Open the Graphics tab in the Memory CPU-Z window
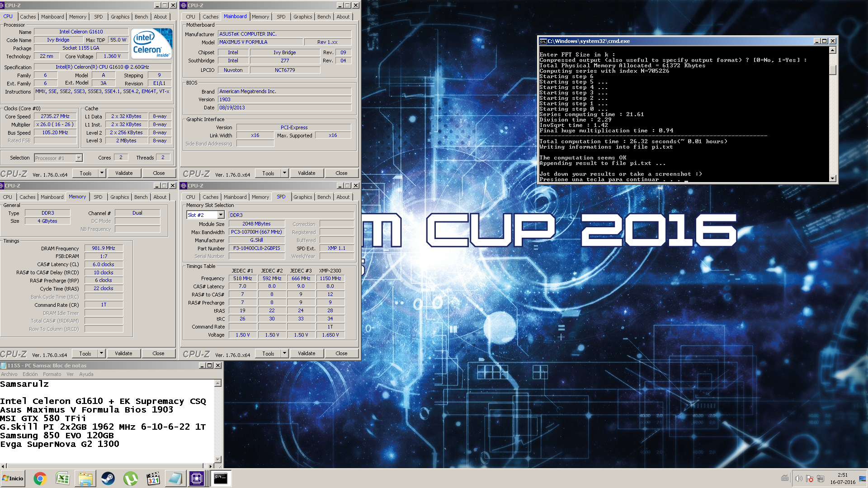This screenshot has width=868, height=488. (119, 197)
